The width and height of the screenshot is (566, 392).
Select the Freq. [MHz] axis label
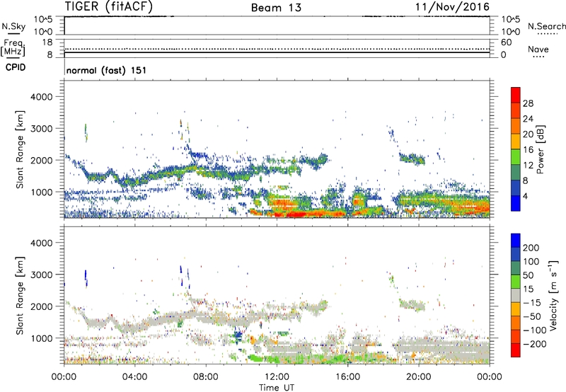13,48
